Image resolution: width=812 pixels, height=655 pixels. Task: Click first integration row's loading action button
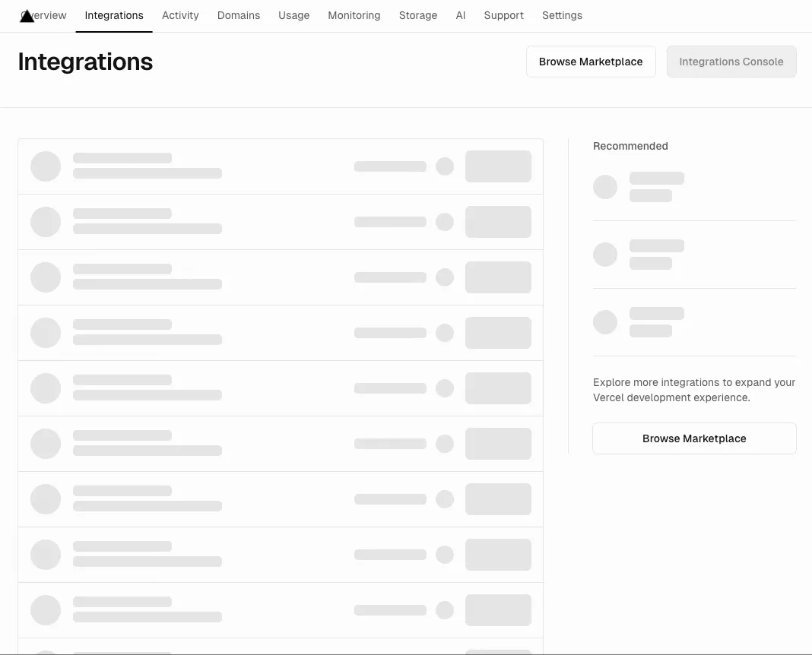(498, 166)
